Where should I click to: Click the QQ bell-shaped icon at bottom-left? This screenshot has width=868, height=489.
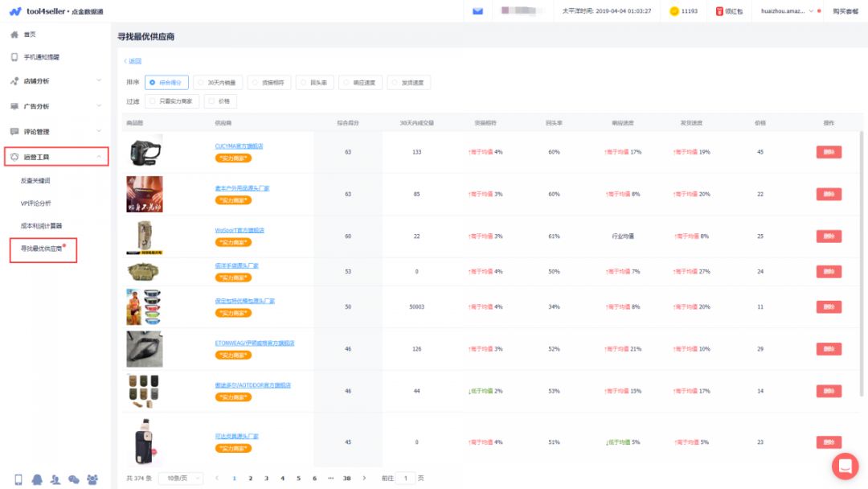tap(37, 479)
